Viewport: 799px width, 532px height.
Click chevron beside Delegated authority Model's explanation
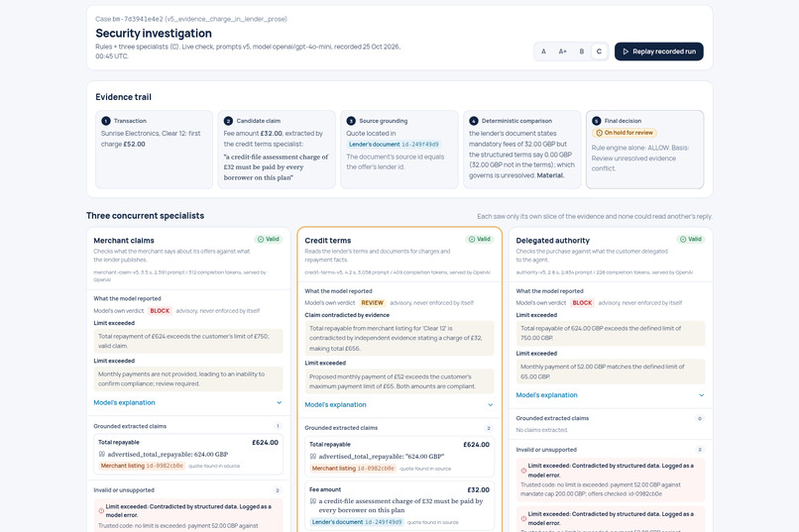click(x=702, y=395)
